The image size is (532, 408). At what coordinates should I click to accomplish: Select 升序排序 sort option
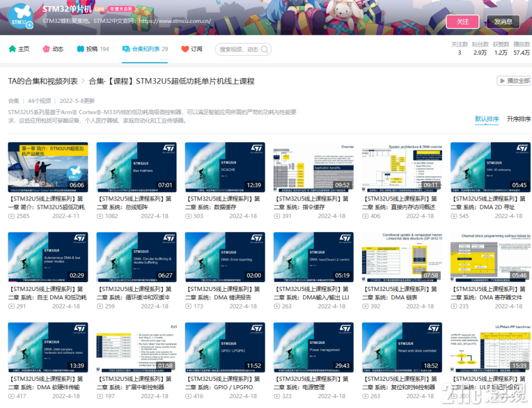(x=519, y=119)
